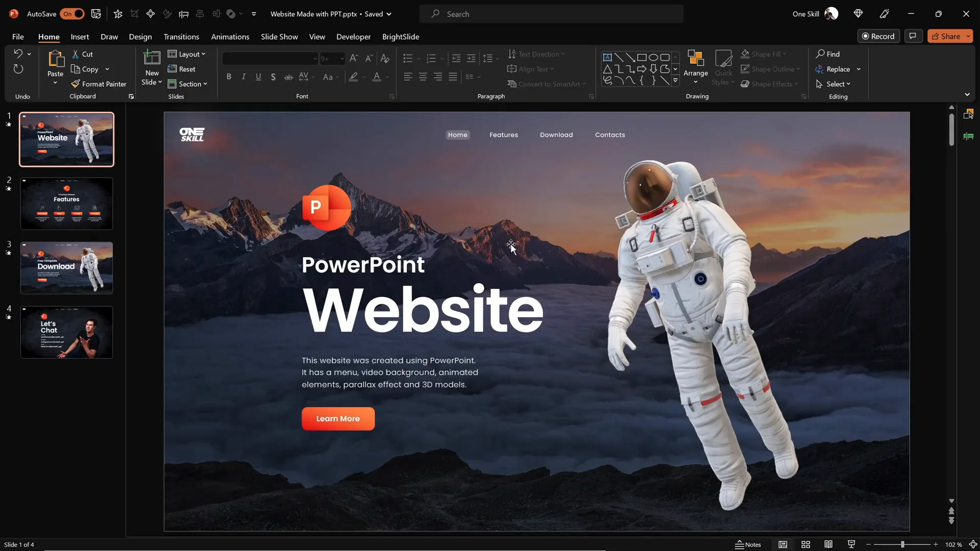Image resolution: width=980 pixels, height=551 pixels.
Task: Select the text box shape in gallery
Action: point(607,57)
